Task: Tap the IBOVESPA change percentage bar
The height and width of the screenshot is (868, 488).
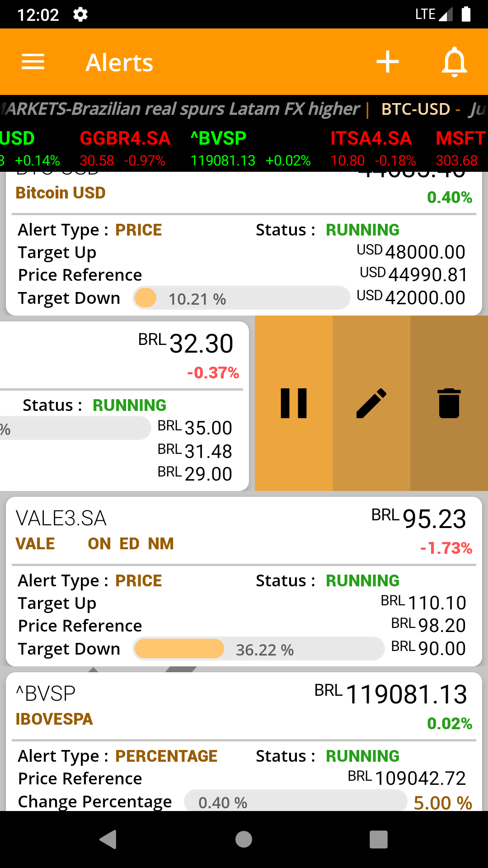Action: click(296, 802)
